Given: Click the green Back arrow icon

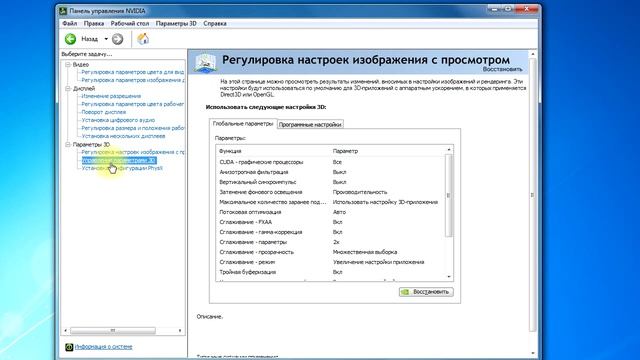Looking at the screenshot, I should pos(70,39).
